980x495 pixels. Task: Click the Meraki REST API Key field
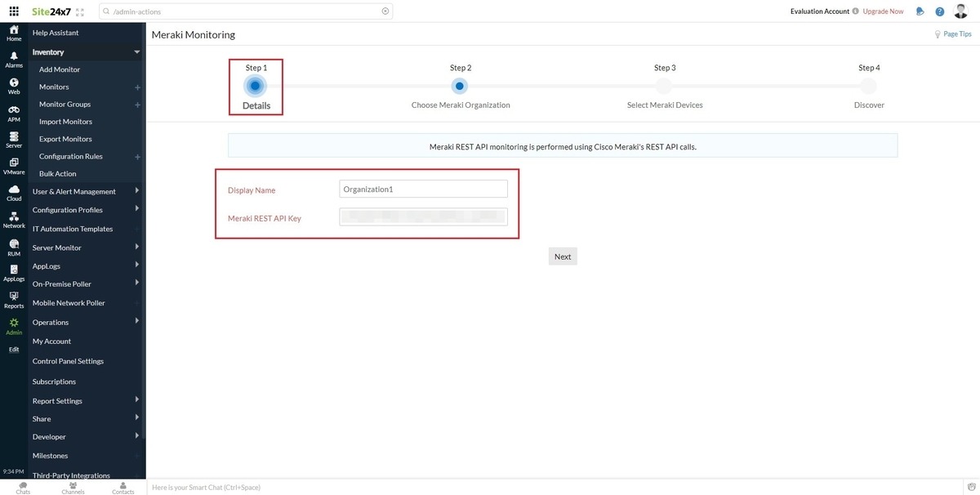click(423, 216)
